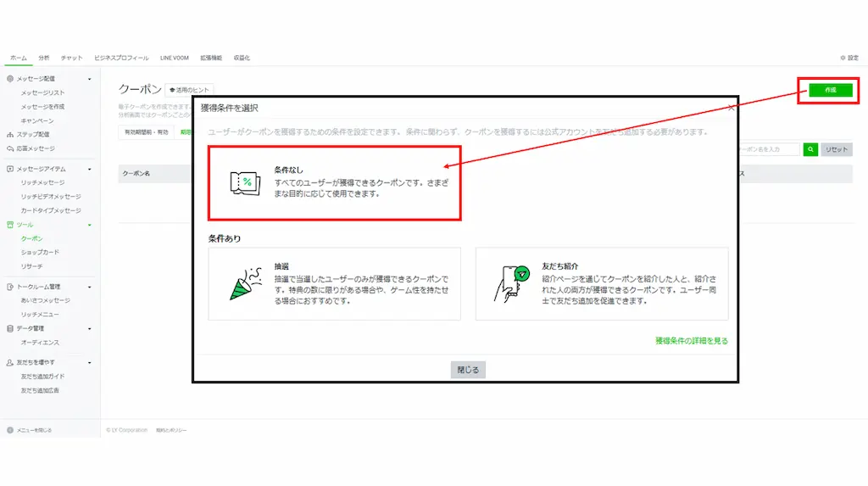Screen dimensions: 868x486
Task: Click the green 作成 button
Action: [x=831, y=90]
